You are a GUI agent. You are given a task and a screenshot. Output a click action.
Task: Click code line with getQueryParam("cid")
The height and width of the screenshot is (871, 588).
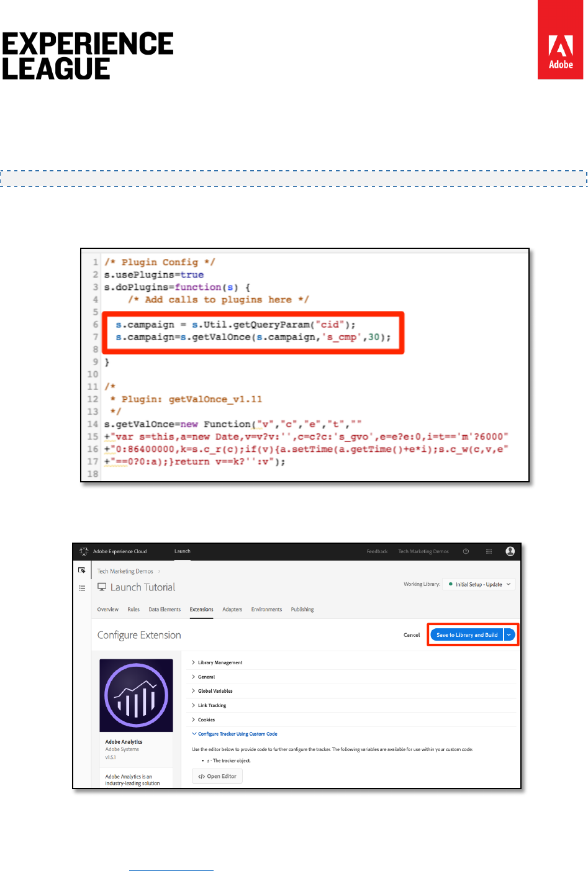[235, 325]
